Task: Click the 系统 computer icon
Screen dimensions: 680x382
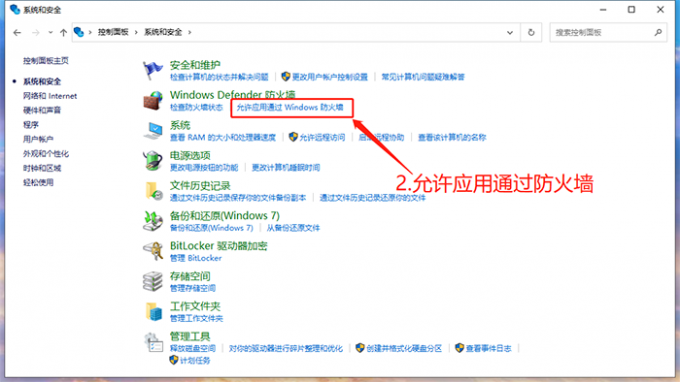Action: (153, 131)
